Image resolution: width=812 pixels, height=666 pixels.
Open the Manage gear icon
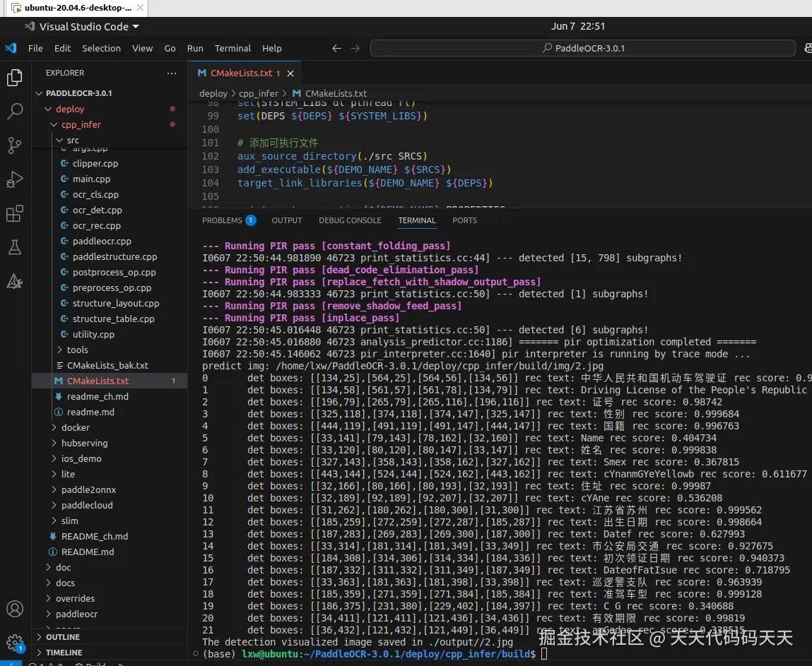[x=15, y=642]
